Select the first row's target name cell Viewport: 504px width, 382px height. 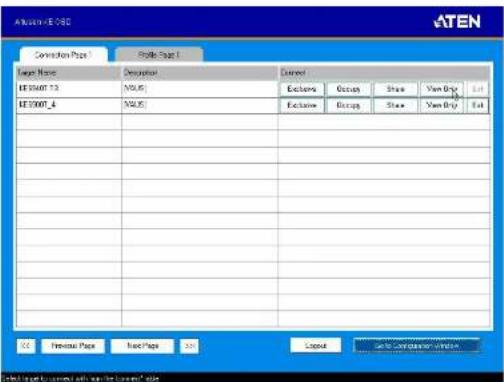(69, 89)
